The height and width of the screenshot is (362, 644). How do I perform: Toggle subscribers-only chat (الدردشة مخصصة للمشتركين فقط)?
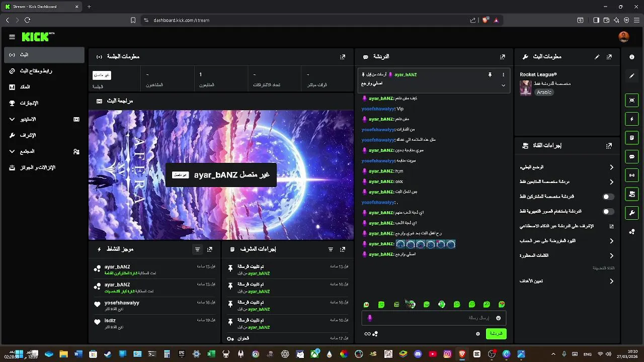point(608,197)
